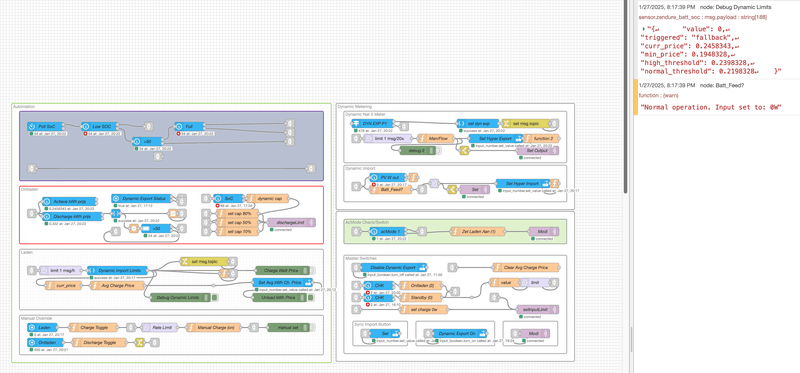
Task: Select the dynamic cap function node
Action: pos(267,198)
